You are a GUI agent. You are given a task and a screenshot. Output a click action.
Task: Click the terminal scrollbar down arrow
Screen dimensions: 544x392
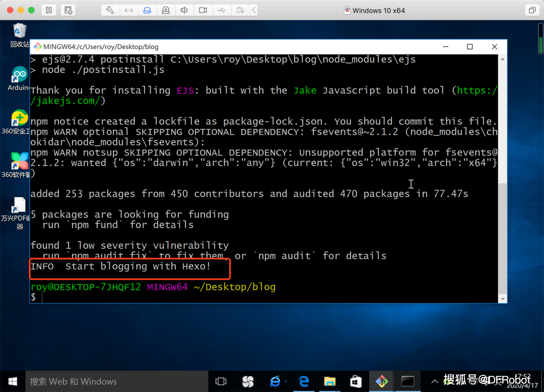point(502,298)
